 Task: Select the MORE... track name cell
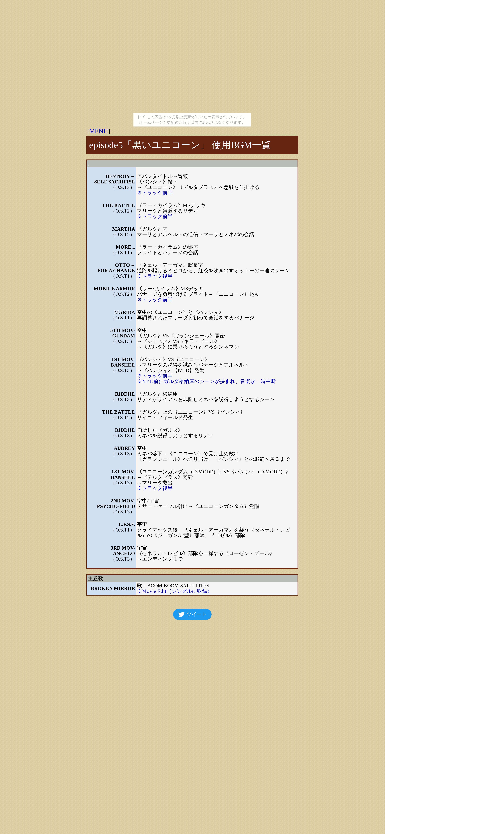click(125, 247)
